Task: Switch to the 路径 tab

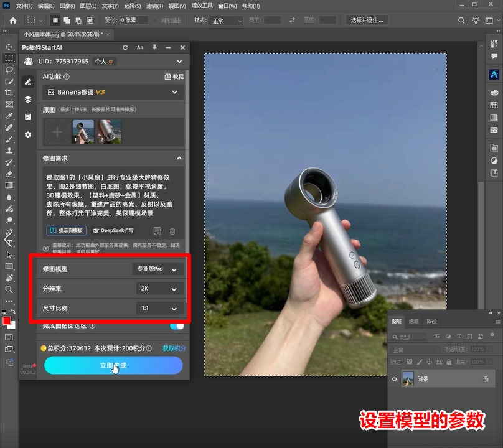Action: click(431, 321)
